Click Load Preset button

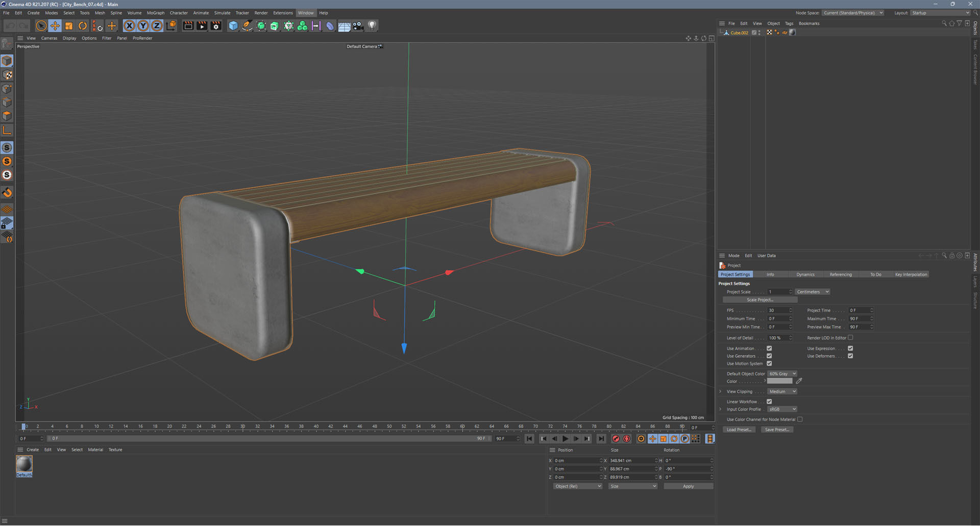pos(739,430)
